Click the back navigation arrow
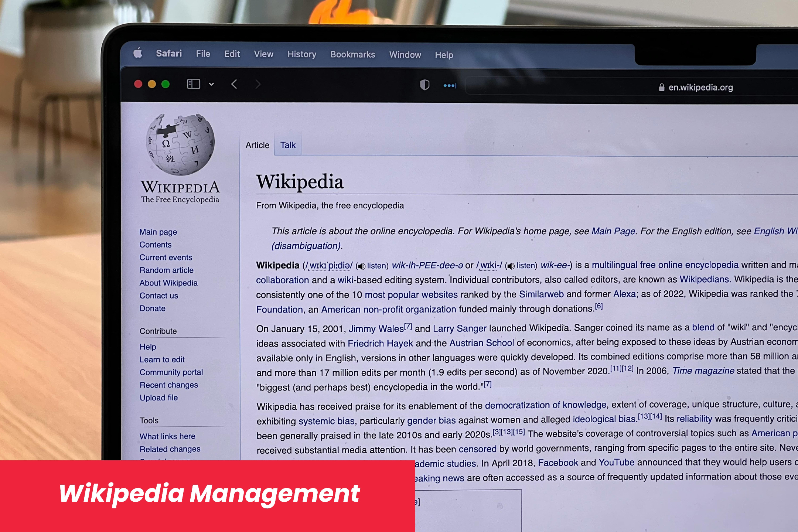798x532 pixels. 234,84
